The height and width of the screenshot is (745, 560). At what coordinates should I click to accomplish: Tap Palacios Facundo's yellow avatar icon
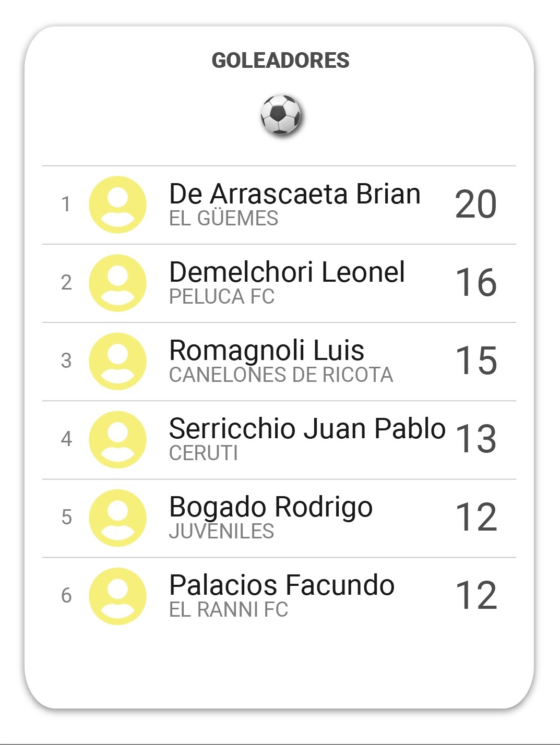[117, 596]
